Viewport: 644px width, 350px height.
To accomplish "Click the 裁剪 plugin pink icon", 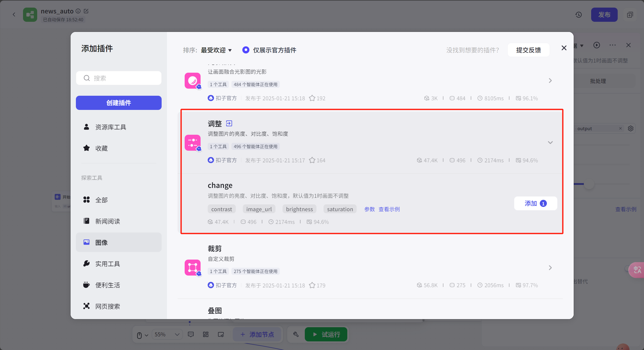I will click(x=192, y=268).
